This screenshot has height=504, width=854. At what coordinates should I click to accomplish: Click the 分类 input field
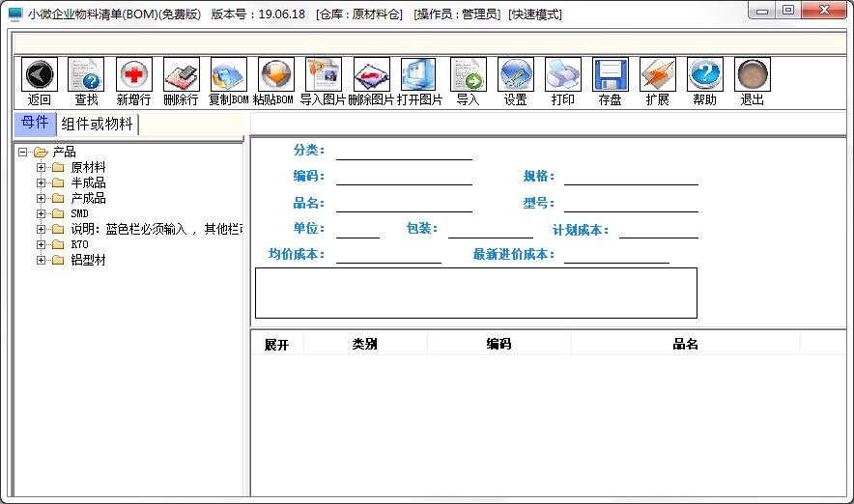pos(404,152)
